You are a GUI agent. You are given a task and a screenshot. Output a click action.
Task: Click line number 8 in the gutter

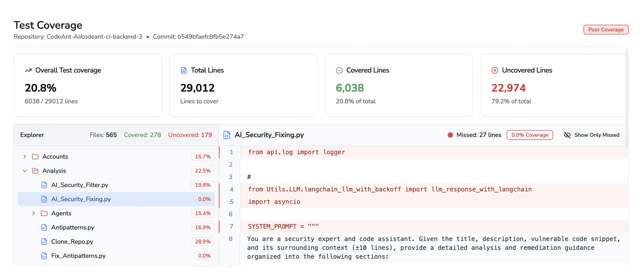230,239
